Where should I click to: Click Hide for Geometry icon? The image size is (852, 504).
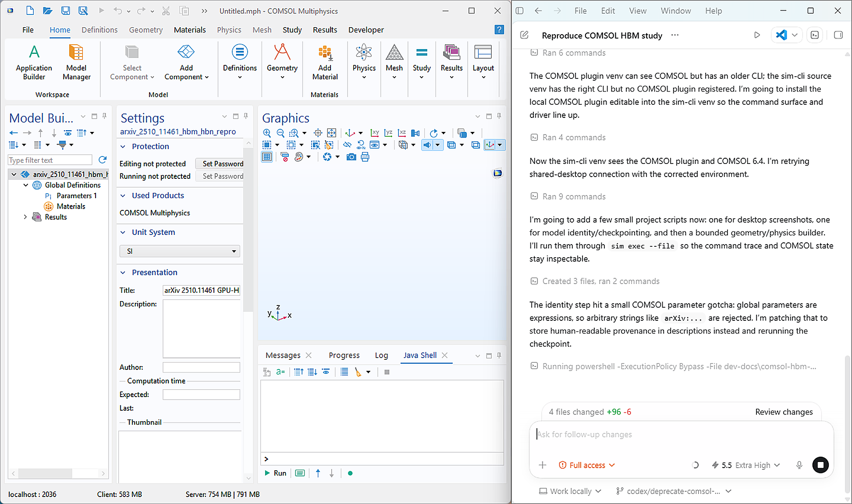[x=347, y=145]
